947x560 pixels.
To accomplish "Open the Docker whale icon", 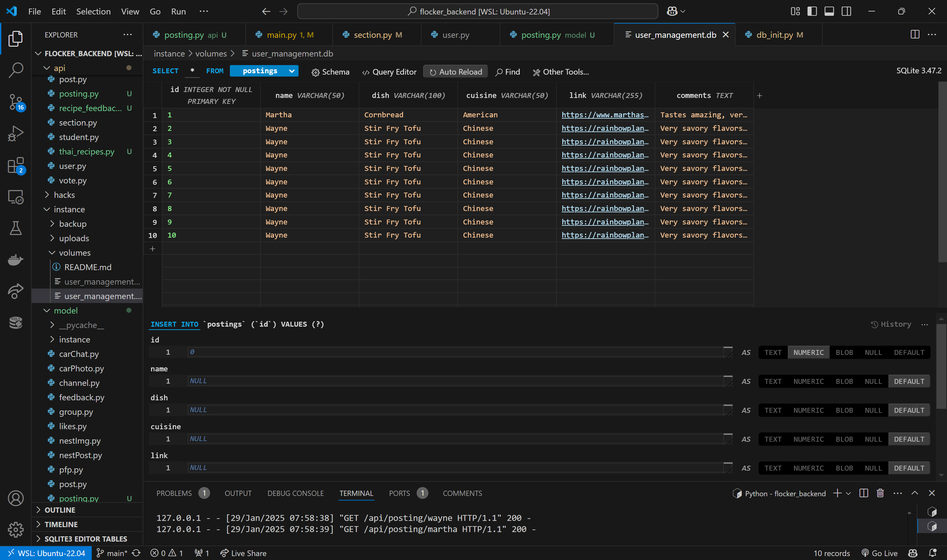I will click(15, 260).
